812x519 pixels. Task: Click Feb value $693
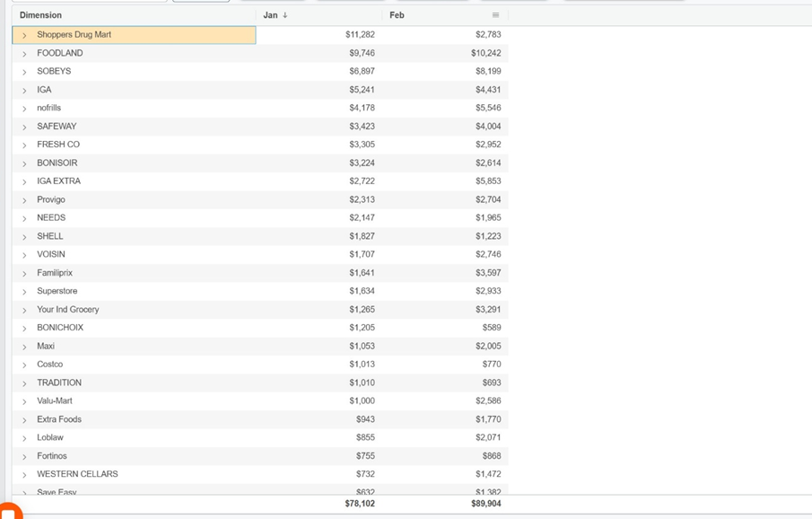tap(492, 383)
